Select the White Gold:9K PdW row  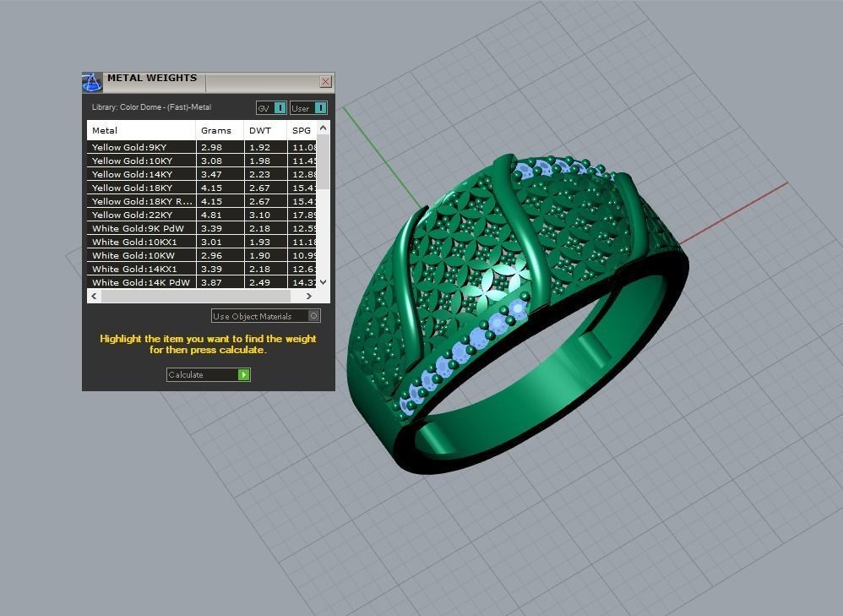202,228
